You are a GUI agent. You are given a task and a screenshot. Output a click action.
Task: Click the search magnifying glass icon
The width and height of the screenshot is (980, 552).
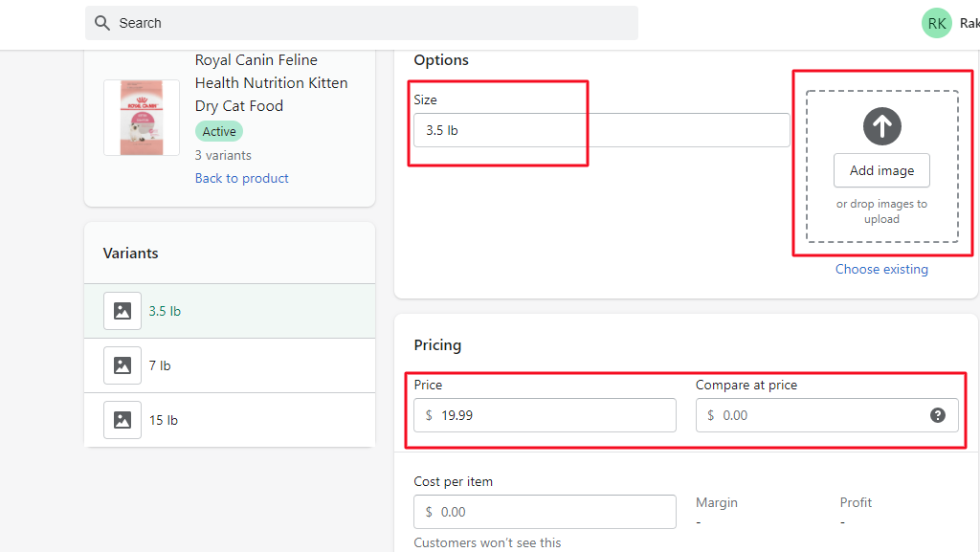(x=102, y=22)
